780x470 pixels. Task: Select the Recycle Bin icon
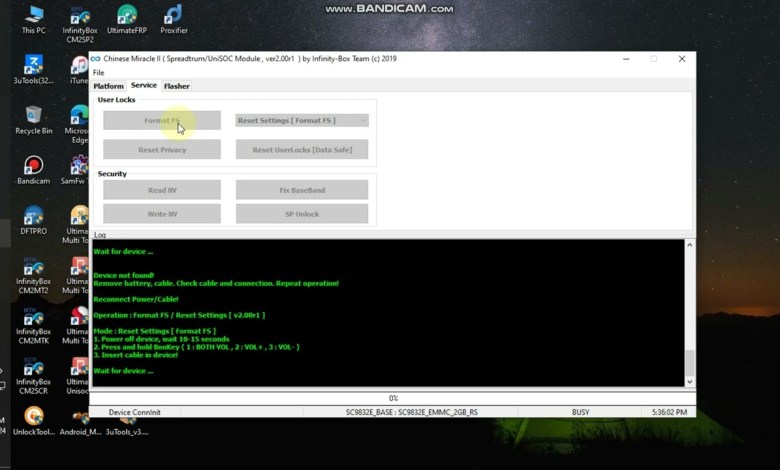click(x=33, y=116)
